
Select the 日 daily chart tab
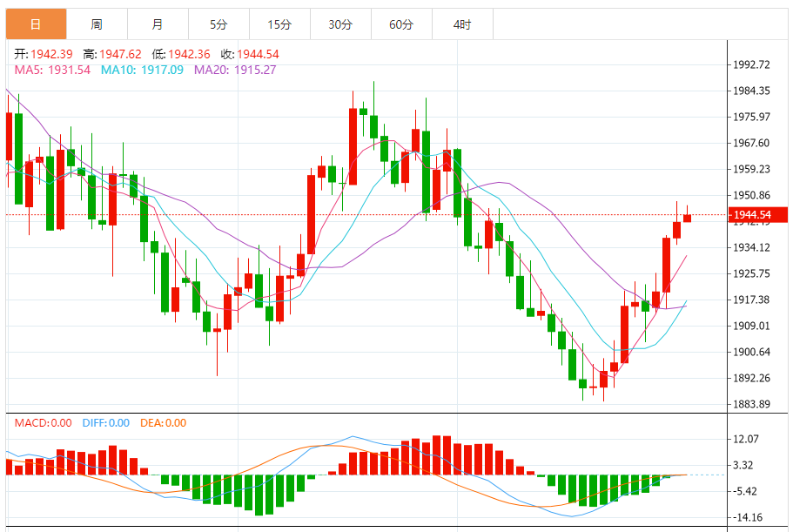pos(36,24)
